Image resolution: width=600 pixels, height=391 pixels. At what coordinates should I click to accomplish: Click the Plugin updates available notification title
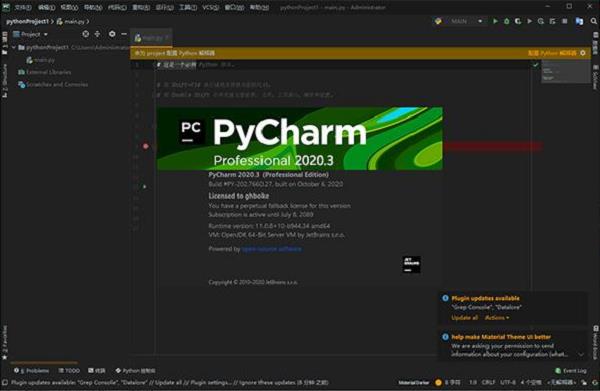point(485,298)
